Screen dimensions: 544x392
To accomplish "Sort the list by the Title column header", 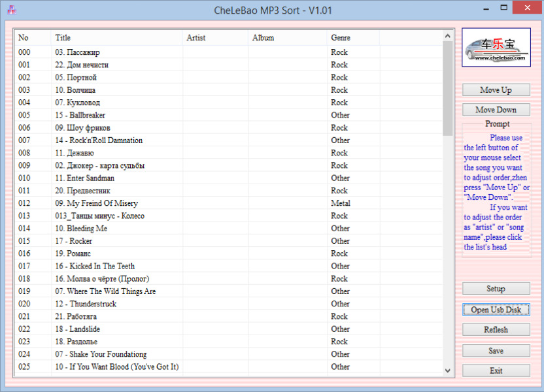I will tap(117, 38).
